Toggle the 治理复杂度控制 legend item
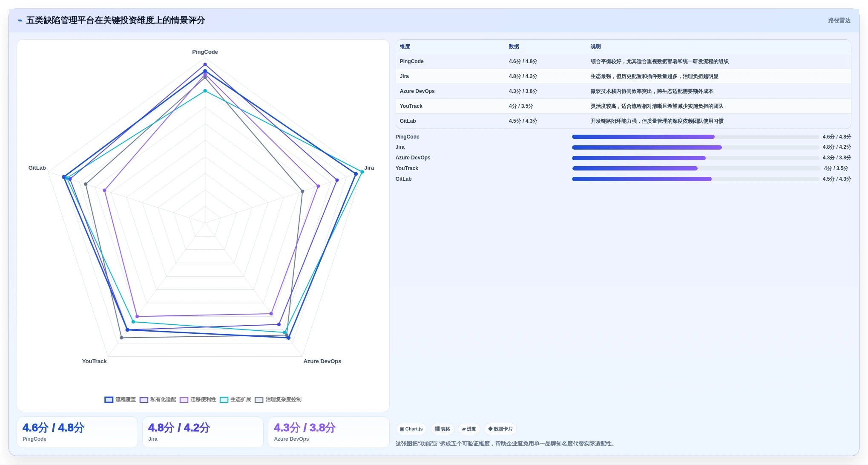Viewport: 868px width, 465px height. (x=278, y=400)
